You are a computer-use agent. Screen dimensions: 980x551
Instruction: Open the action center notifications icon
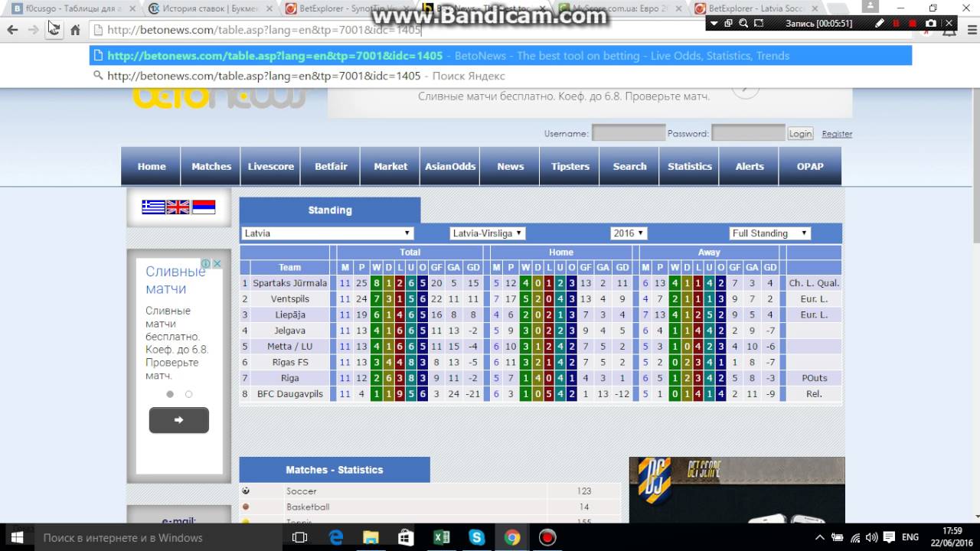[890, 537]
